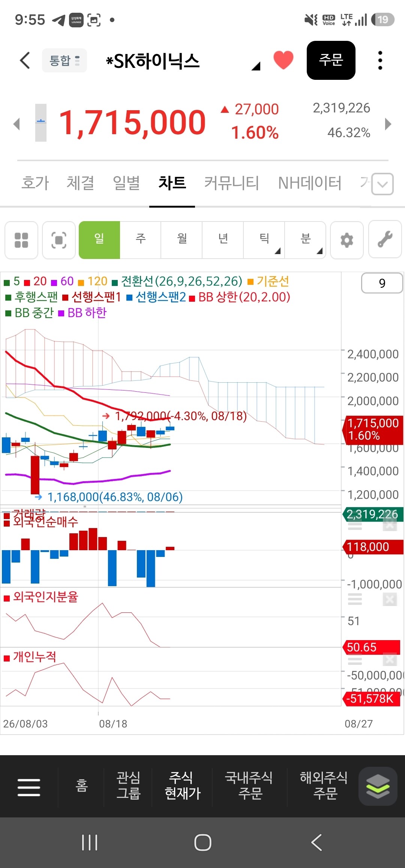This screenshot has width=405, height=868.
Task: Open the 커뮤니티 tab
Action: point(231,183)
